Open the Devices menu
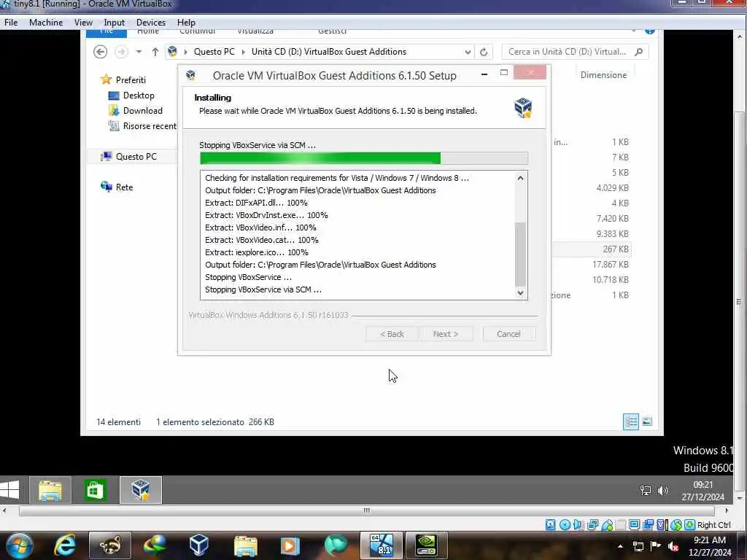747x560 pixels. click(151, 23)
